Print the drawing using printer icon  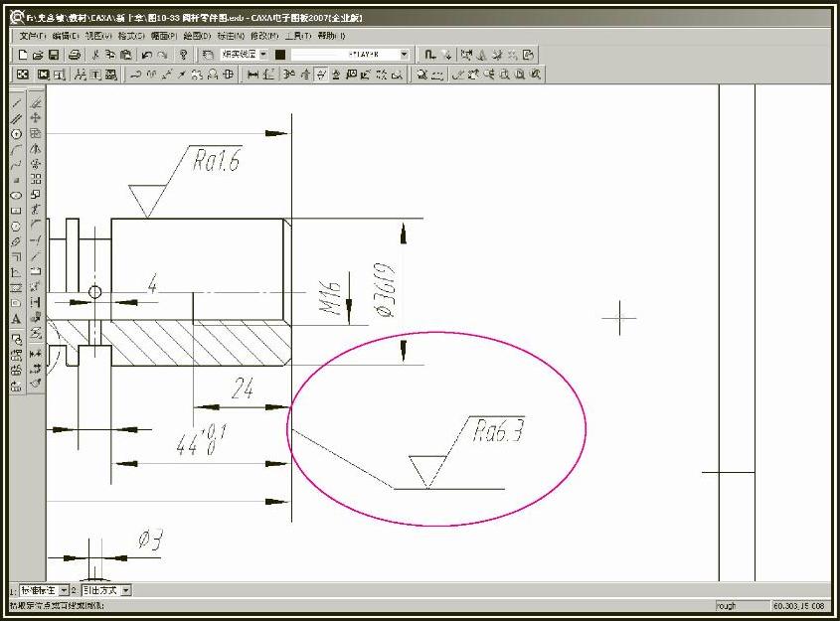(x=75, y=55)
